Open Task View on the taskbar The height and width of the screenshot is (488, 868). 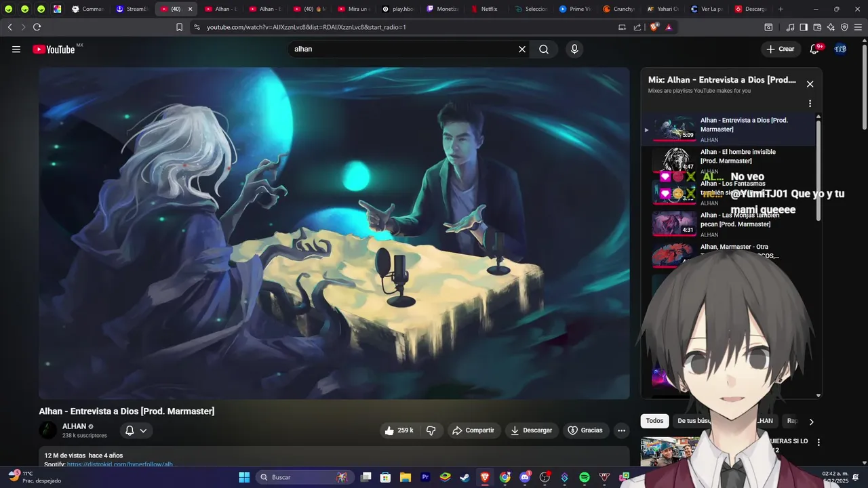(366, 477)
